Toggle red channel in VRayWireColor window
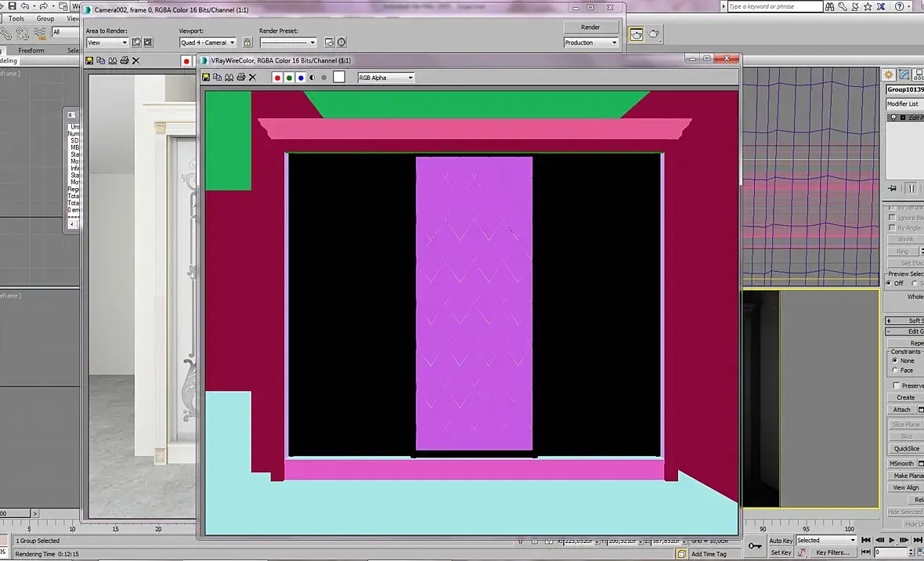924x561 pixels. (277, 78)
